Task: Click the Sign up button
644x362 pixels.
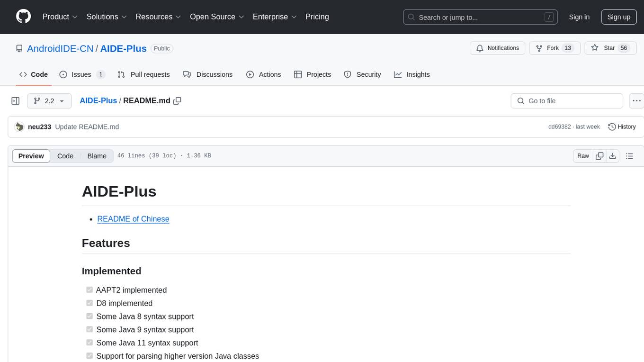Action: point(619,17)
